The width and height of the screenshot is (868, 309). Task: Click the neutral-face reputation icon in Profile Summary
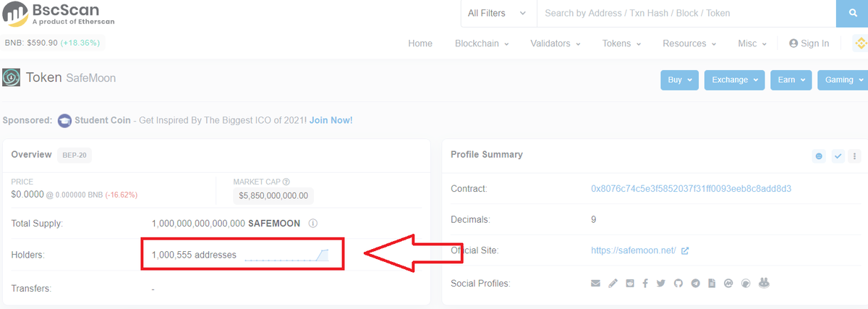point(818,156)
